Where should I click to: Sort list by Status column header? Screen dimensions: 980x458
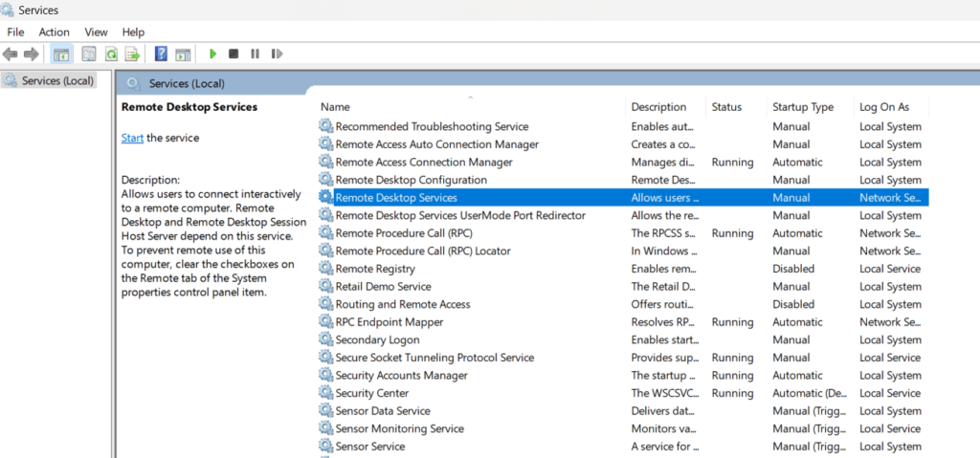(726, 107)
